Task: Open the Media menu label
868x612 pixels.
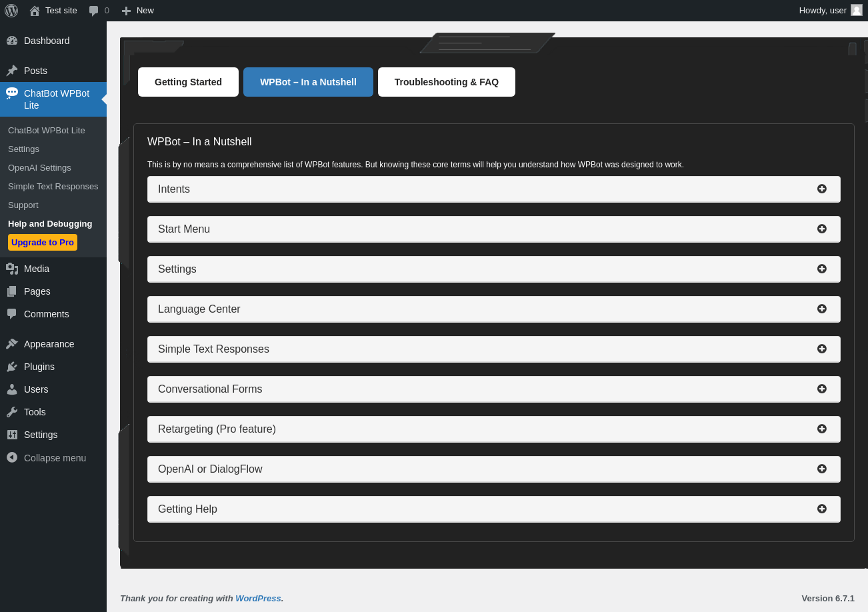Action: pyautogui.click(x=37, y=269)
